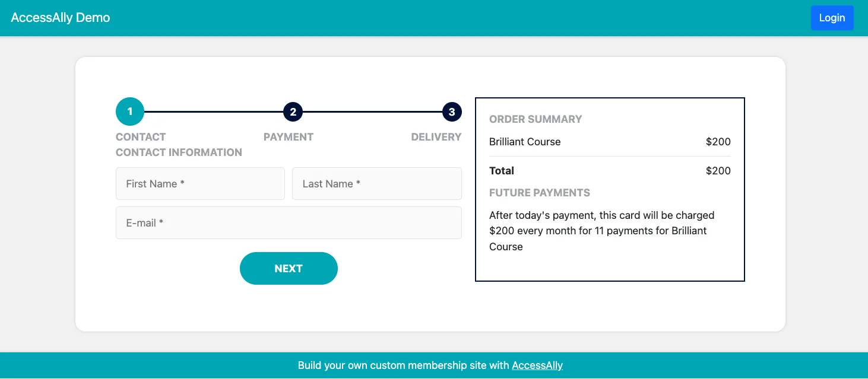The width and height of the screenshot is (868, 379).
Task: Open the DELIVERY step label
Action: (x=436, y=137)
